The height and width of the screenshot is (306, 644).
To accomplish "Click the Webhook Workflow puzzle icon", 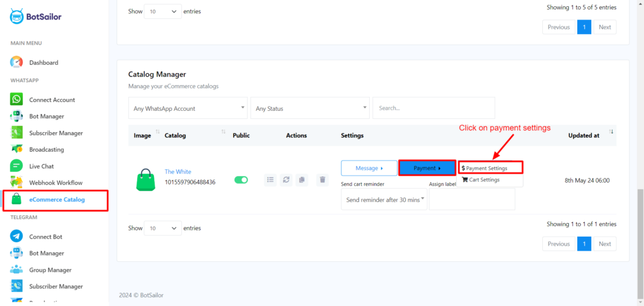I will tap(16, 183).
